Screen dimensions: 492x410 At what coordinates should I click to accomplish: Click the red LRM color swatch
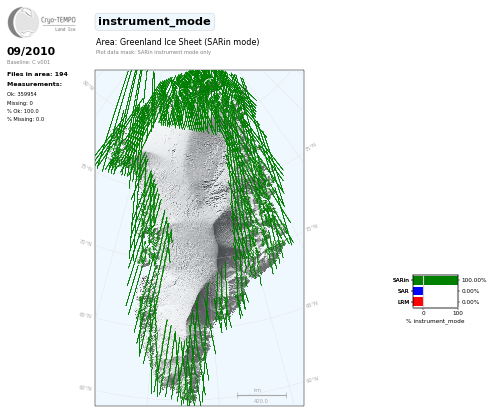tap(418, 302)
